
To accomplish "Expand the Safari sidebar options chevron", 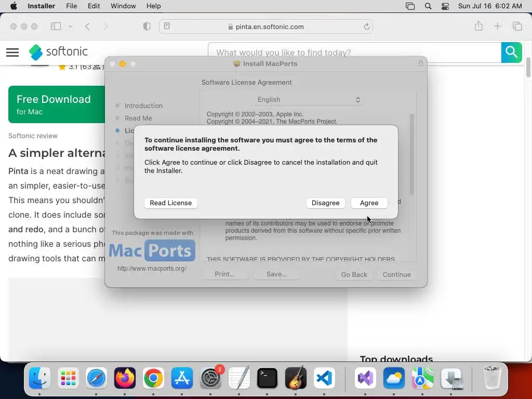I will 71,26.
